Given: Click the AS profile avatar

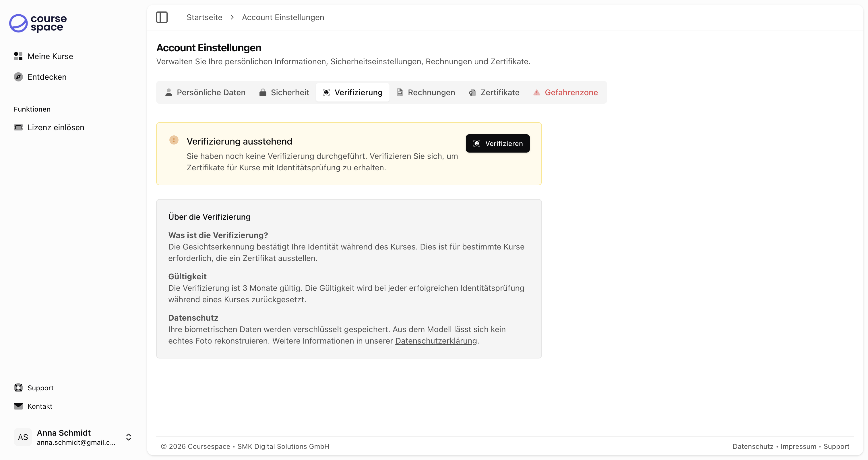Looking at the screenshot, I should (x=23, y=437).
